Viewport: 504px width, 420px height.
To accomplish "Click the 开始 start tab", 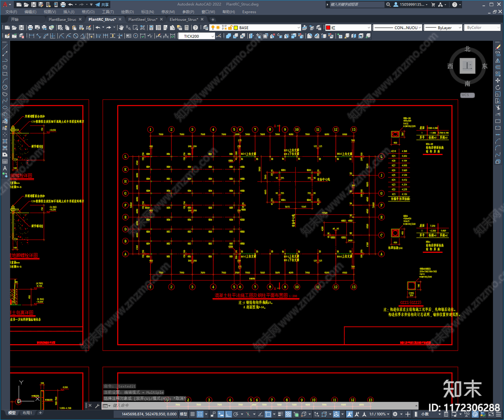I will pyautogui.click(x=15, y=20).
